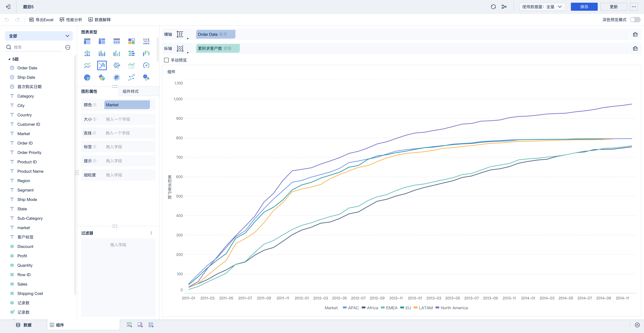Select the area chart type
Screen dimensions: 644x333
pyautogui.click(x=131, y=65)
